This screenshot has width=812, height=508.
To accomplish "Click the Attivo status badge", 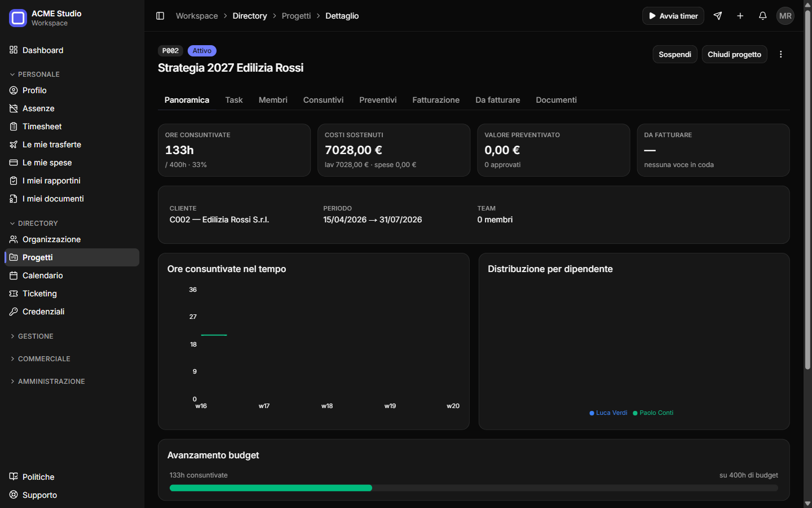I will point(202,51).
